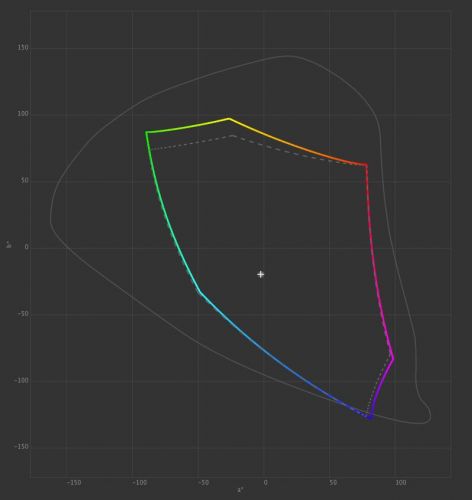472x500 pixels.
Task: Click the blue bottom corner of gamut
Action: click(x=370, y=417)
